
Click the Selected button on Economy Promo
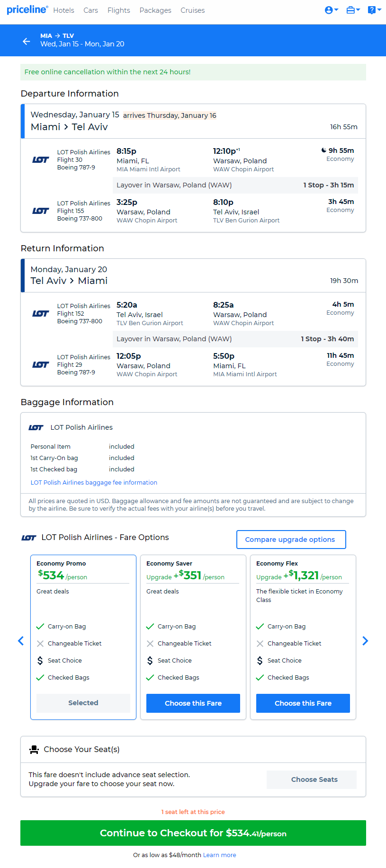coord(83,703)
